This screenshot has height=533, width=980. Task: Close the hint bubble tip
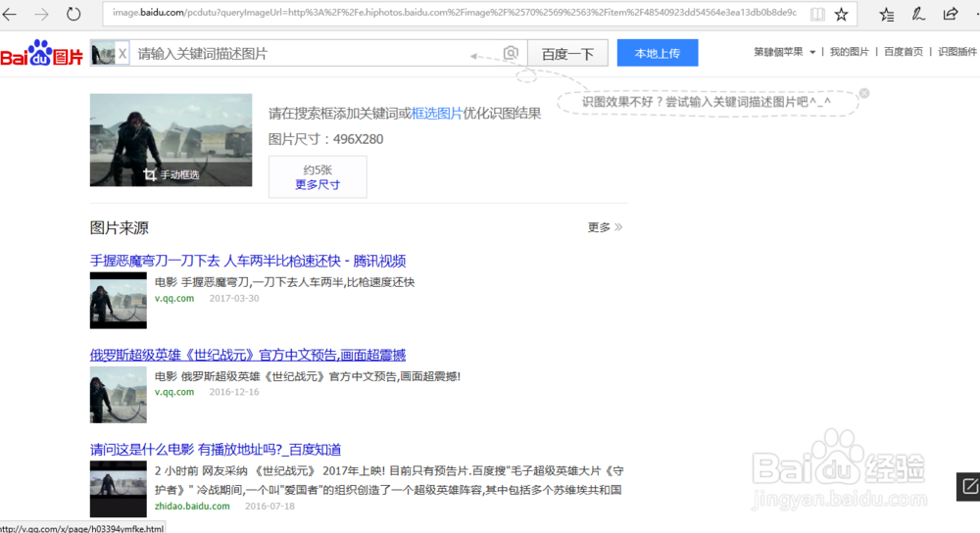pos(863,93)
